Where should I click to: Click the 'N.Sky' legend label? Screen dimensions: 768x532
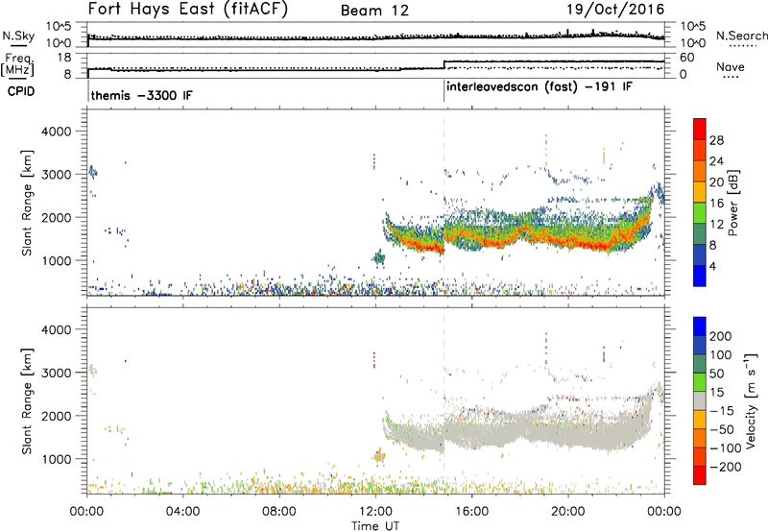coord(18,36)
